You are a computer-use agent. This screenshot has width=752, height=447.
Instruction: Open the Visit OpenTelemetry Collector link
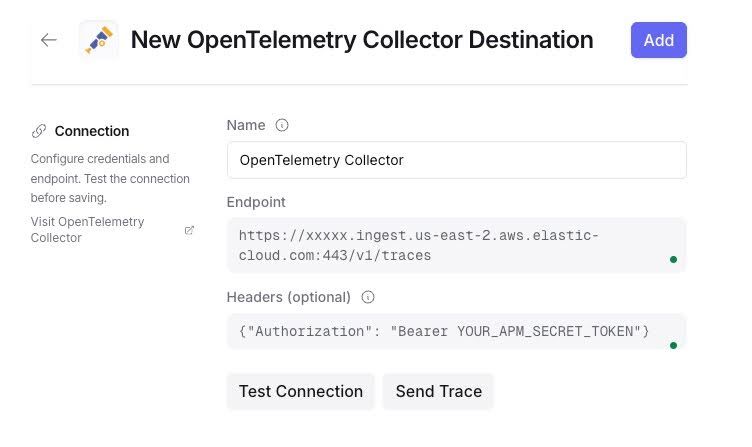click(x=87, y=230)
